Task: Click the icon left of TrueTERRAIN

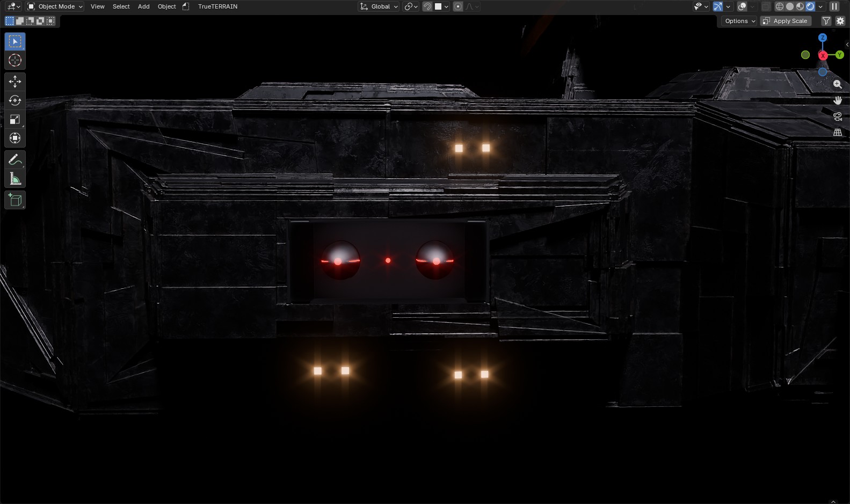Action: tap(186, 6)
